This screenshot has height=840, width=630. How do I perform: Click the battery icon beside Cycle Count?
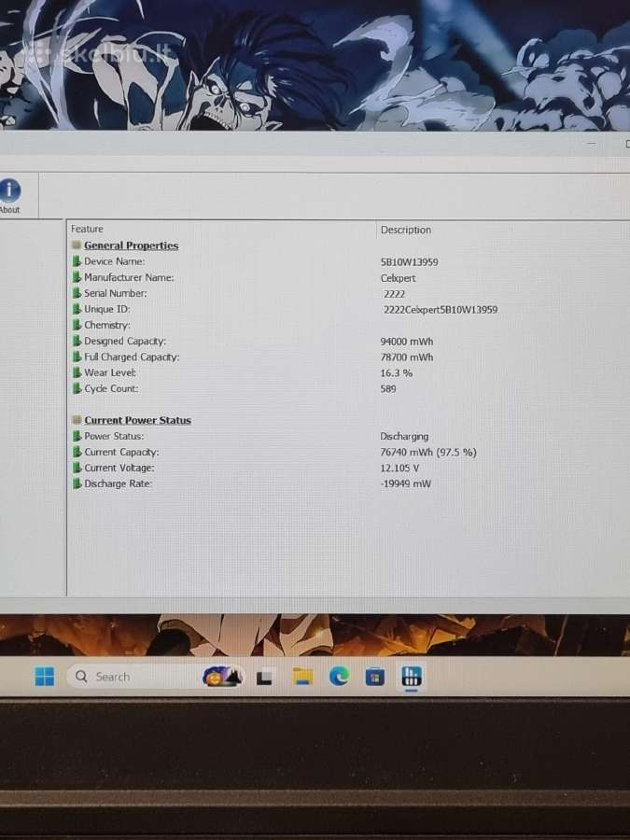coord(77,388)
